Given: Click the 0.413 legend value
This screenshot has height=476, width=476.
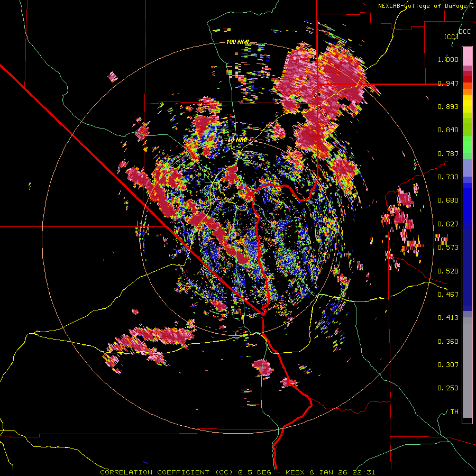Looking at the screenshot, I should coord(448,317).
